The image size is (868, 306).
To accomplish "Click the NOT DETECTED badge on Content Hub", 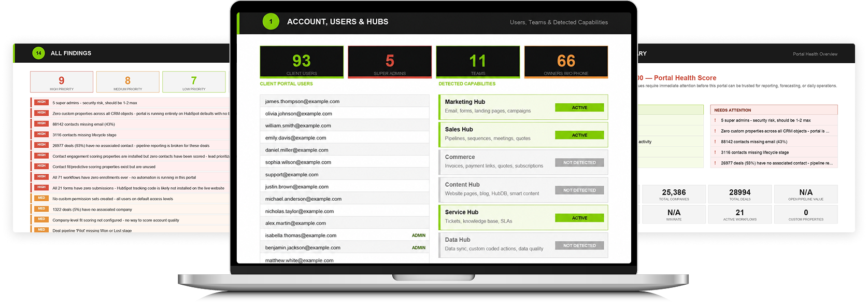I will point(579,190).
